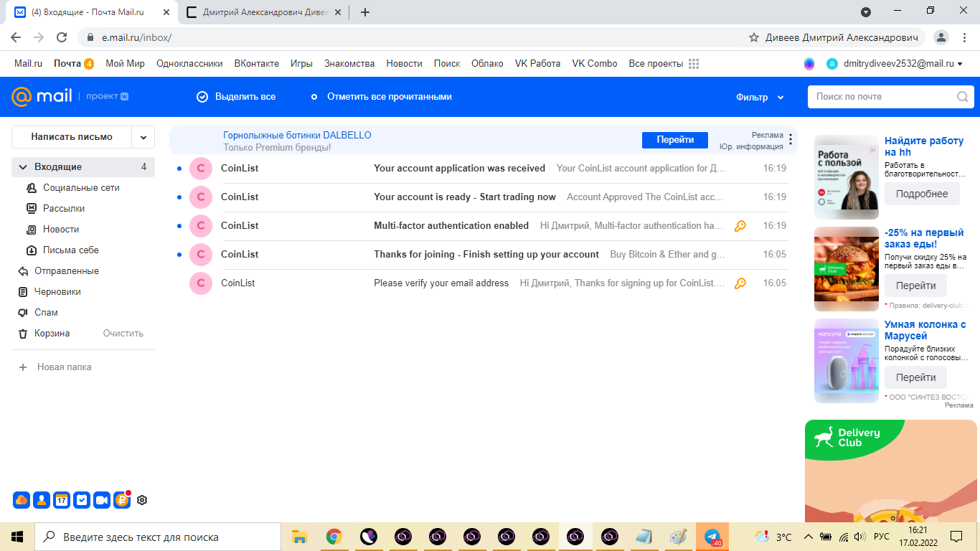
Task: Open the Calendar app icon showing 17
Action: (62, 500)
